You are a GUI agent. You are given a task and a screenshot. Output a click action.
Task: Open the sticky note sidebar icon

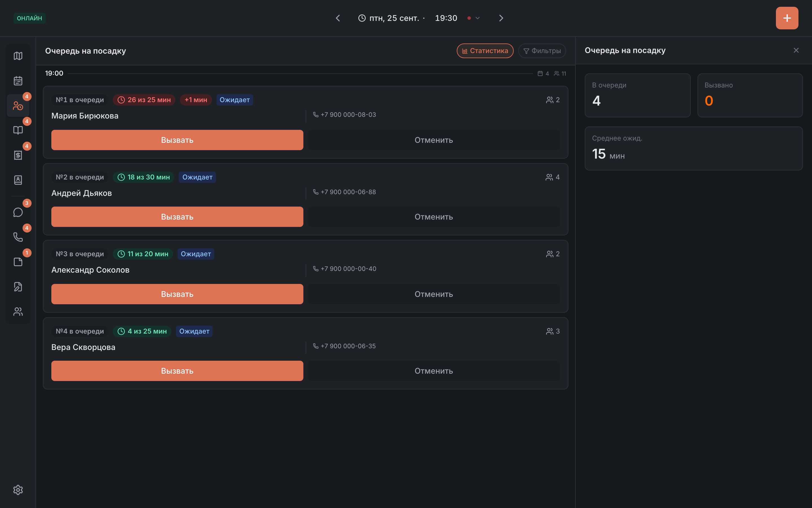(x=18, y=262)
